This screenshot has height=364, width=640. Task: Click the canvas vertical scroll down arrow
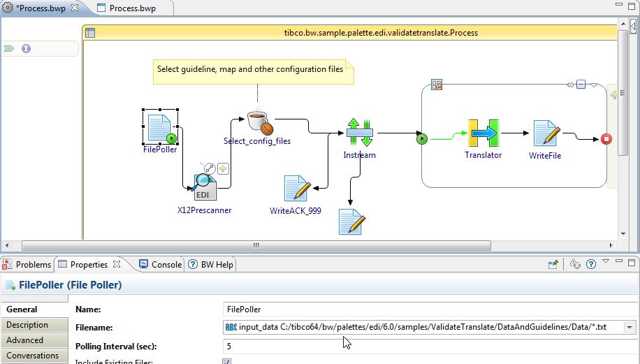pos(623,234)
